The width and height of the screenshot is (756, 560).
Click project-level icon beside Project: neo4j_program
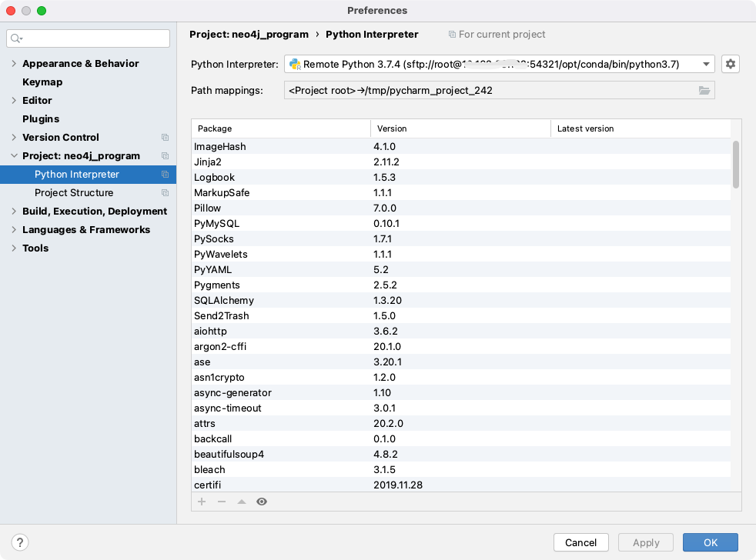tap(165, 155)
